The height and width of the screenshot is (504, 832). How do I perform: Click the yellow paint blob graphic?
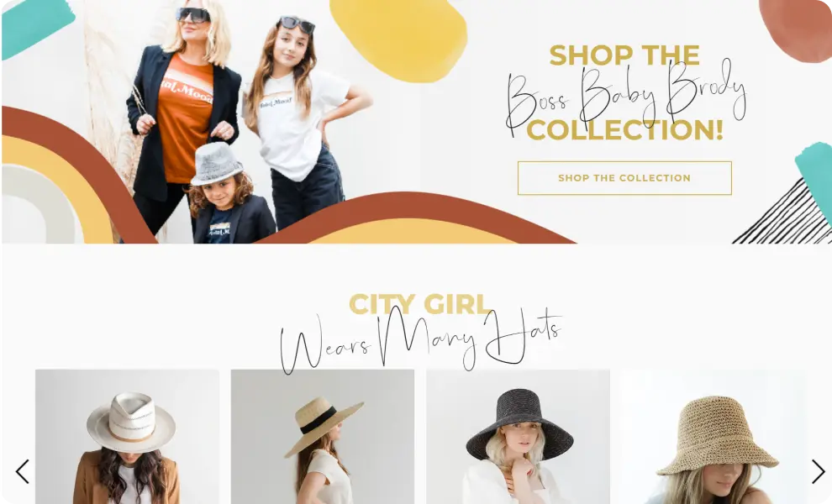coord(399,39)
